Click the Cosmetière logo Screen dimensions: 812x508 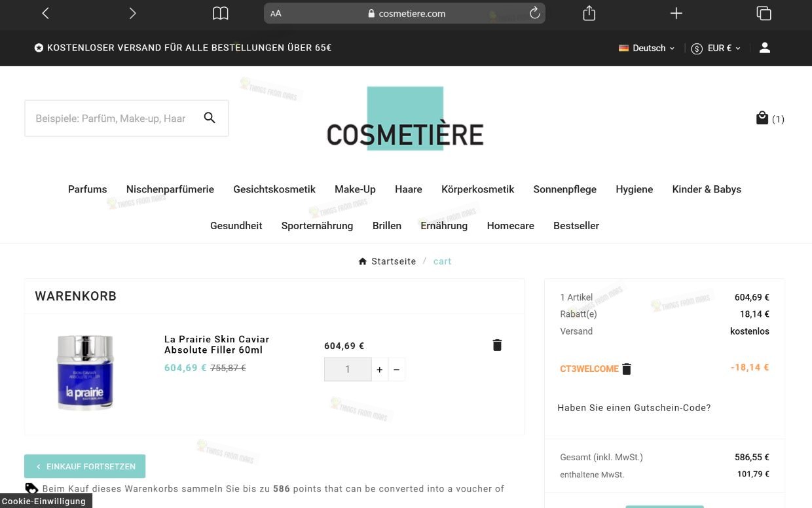pos(405,119)
